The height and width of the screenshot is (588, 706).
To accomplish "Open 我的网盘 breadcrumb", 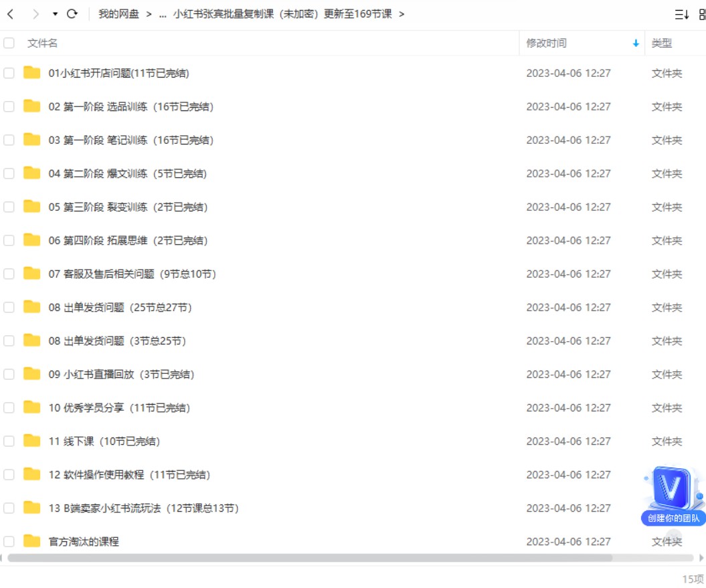I will click(119, 14).
